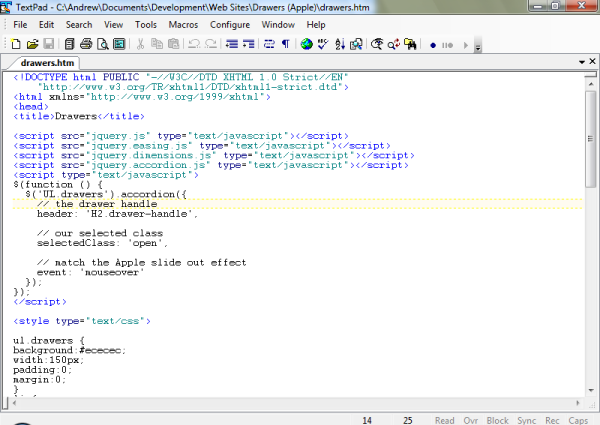
Task: Open the Window menu
Action: (278, 25)
